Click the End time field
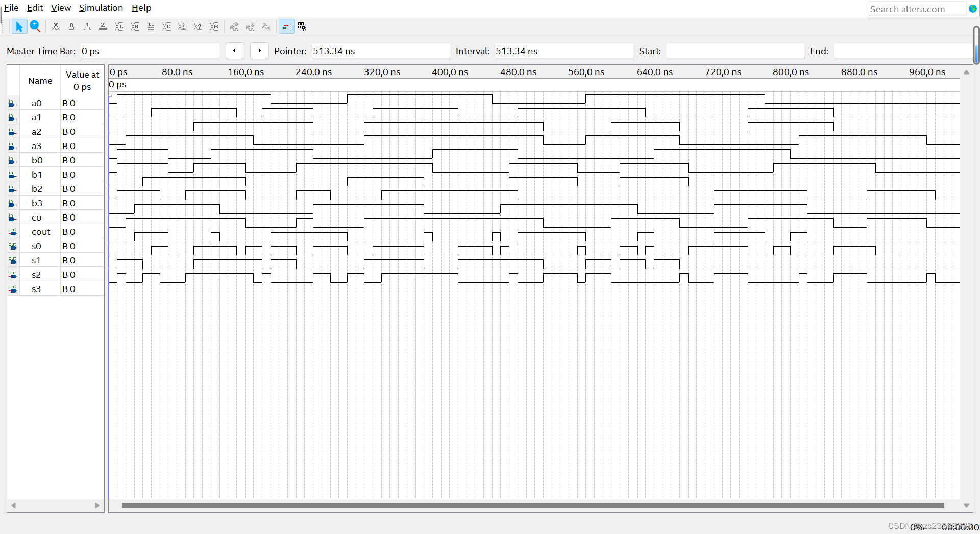 tap(902, 51)
